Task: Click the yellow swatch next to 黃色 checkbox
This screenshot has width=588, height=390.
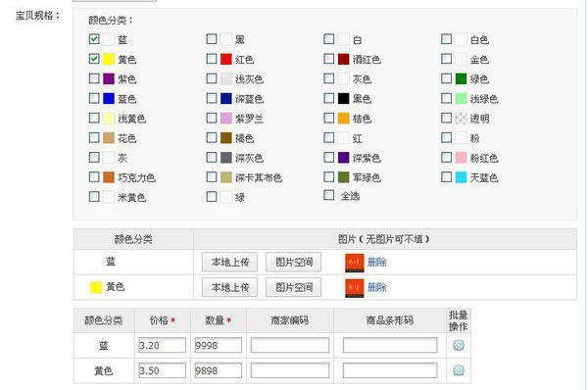Action: tap(109, 59)
